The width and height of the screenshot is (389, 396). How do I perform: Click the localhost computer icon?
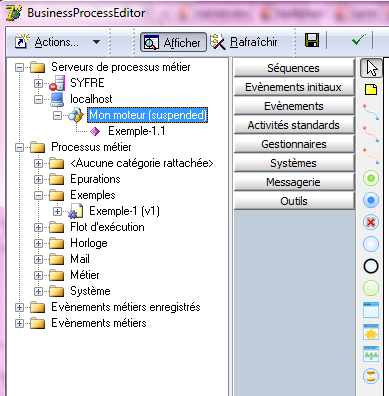pyautogui.click(x=57, y=99)
